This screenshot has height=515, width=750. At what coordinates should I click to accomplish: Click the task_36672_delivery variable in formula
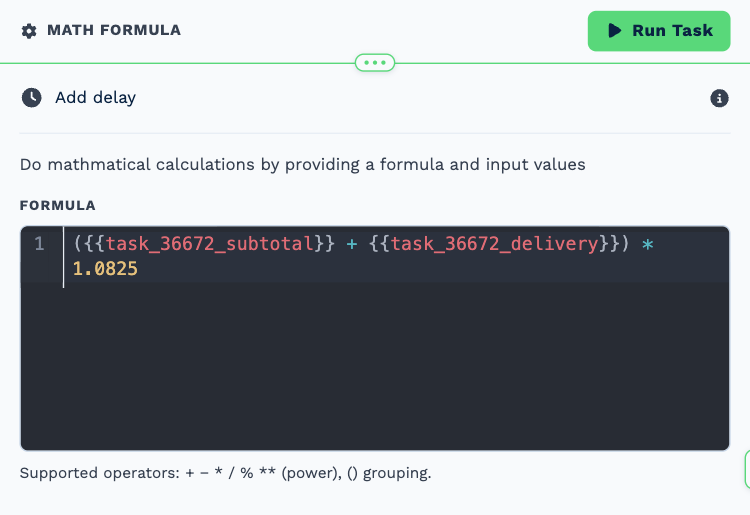494,244
